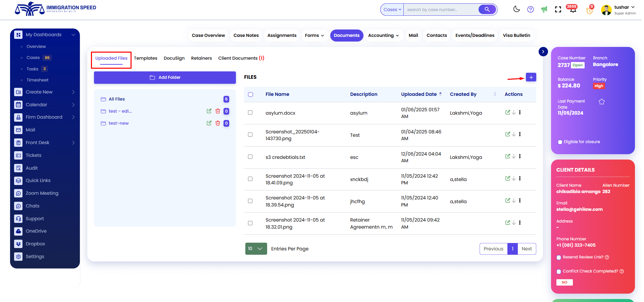Open the Cases search type dropdown
Viewport: 644px width, 302px height.
coord(392,10)
